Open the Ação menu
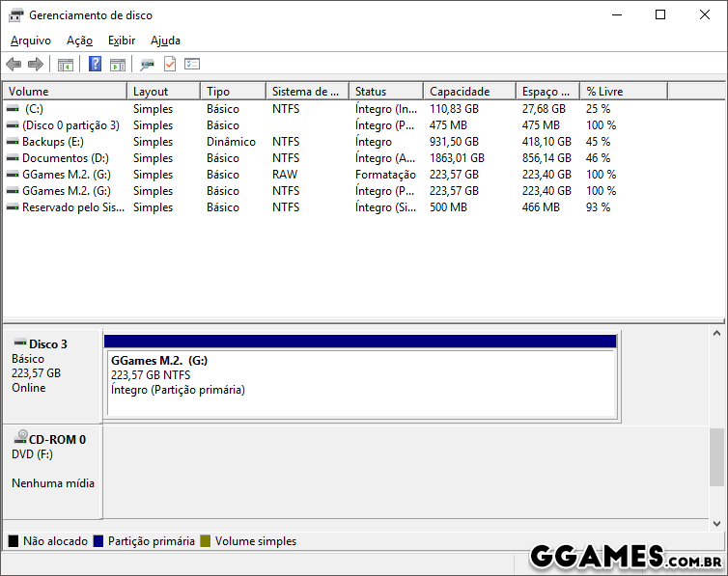Image resolution: width=728 pixels, height=576 pixels. pos(79,41)
